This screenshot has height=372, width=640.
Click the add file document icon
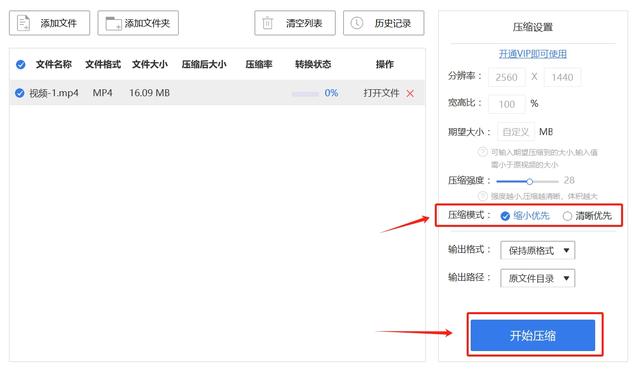[x=23, y=23]
